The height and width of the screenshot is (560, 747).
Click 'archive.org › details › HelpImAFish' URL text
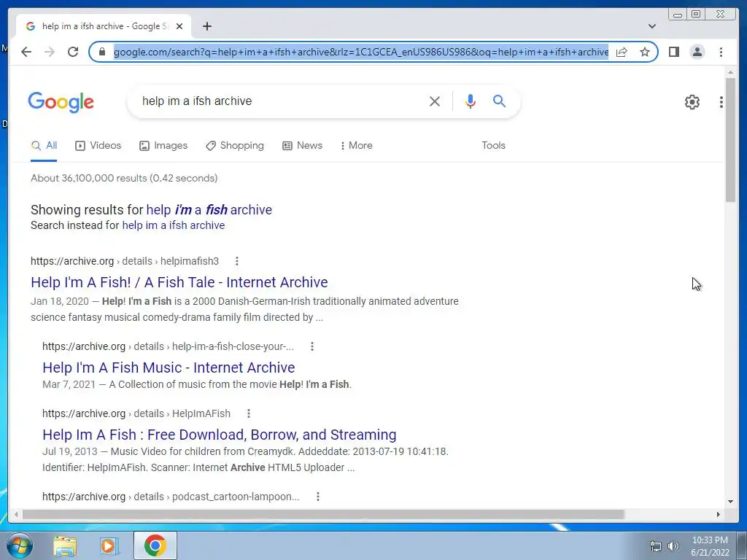point(136,413)
